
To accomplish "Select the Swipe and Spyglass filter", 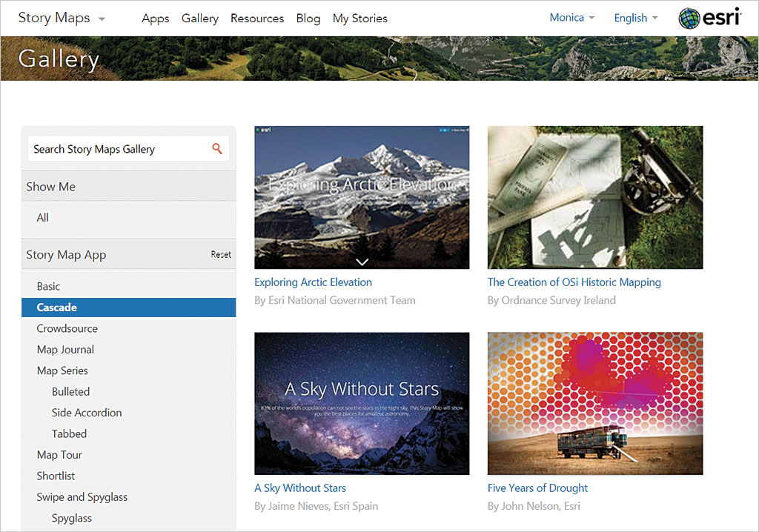I will 82,497.
